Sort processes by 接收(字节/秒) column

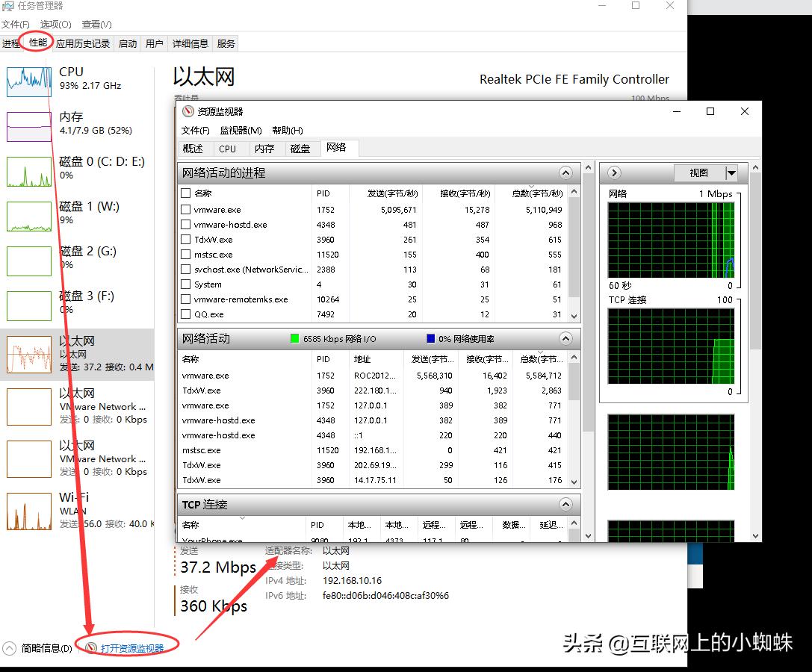[x=459, y=193]
